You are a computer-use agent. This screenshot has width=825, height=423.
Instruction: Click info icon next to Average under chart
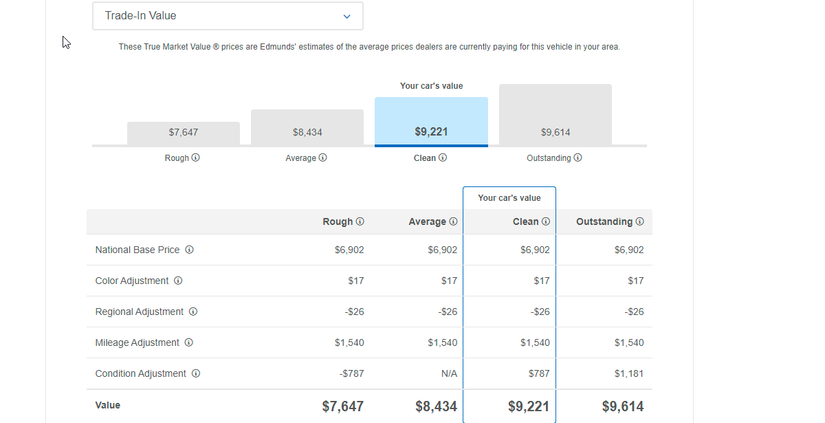(x=323, y=158)
